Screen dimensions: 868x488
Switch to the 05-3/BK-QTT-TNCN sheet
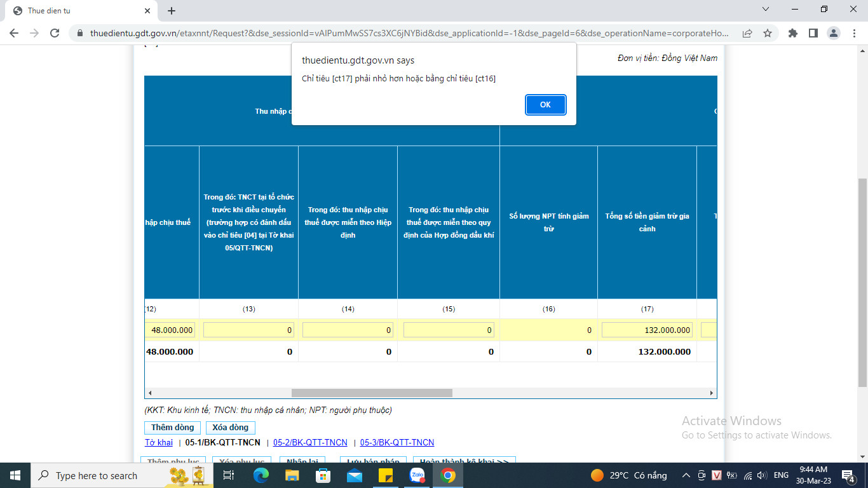click(397, 442)
